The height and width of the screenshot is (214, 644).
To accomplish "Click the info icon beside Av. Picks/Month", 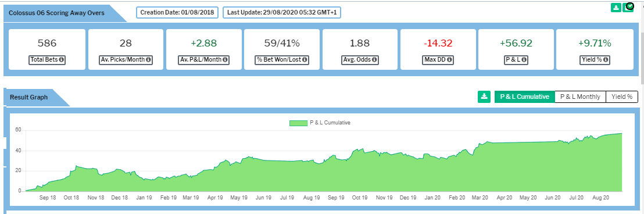I will [x=148, y=60].
